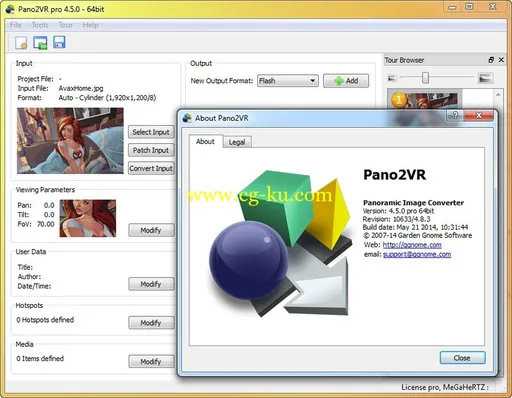
Task: Click the Convert Input button
Action: point(151,168)
